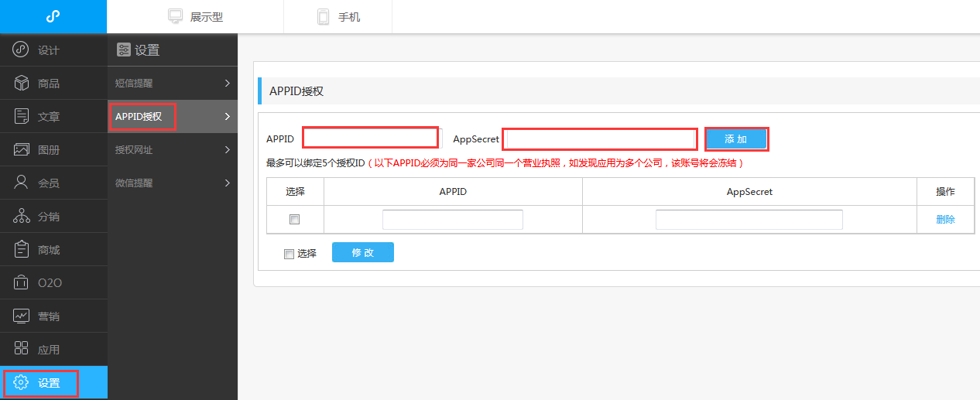Click the 商品 box icon in sidebar
The width and height of the screenshot is (980, 400).
[22, 84]
